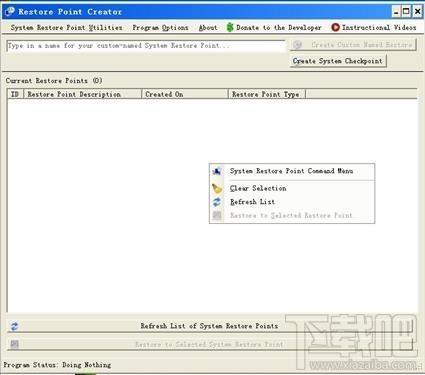The image size is (425, 375).
Task: Click the Restore Point Creator title bar icon
Action: 9,12
